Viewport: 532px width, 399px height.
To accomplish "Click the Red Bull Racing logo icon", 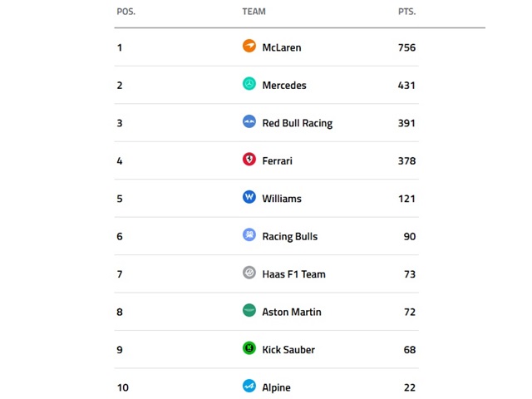I will [249, 122].
